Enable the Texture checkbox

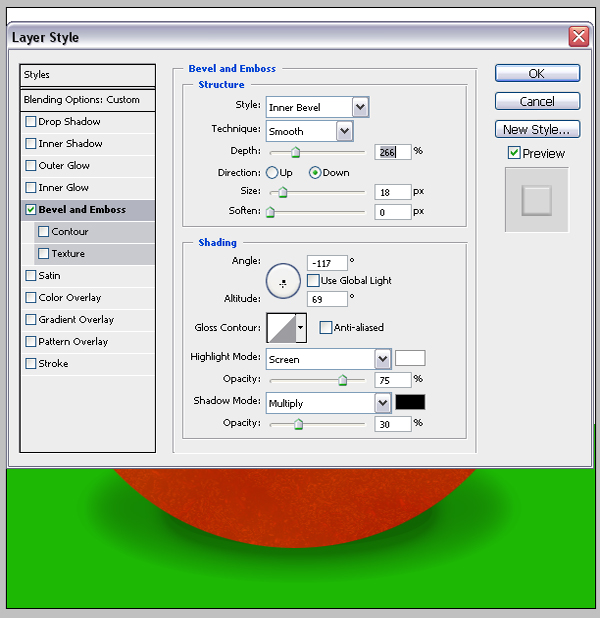click(x=44, y=253)
